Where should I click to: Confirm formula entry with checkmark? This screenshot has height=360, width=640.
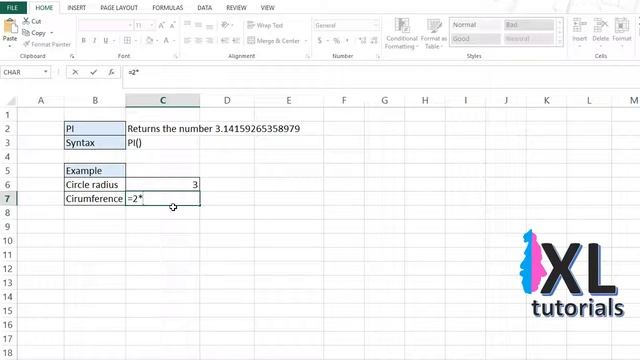coord(93,72)
